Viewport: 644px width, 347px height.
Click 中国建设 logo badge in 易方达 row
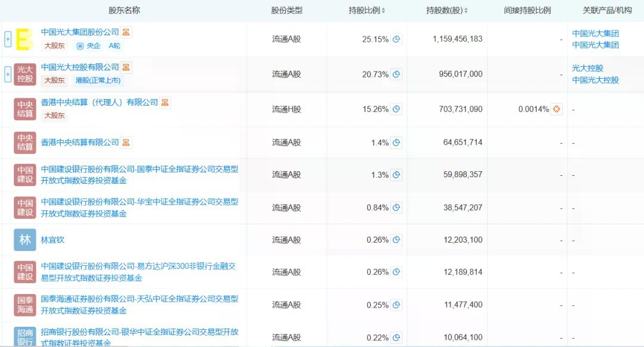coord(25,272)
